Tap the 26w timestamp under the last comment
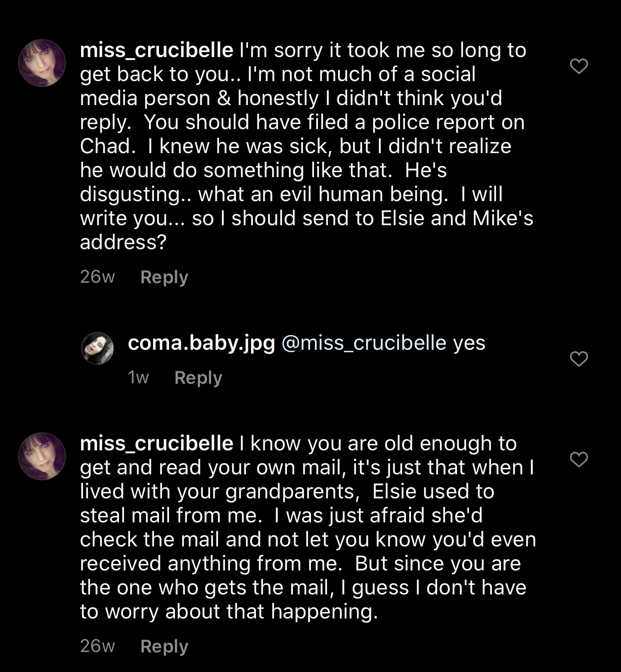Image resolution: width=621 pixels, height=672 pixels. click(x=97, y=646)
